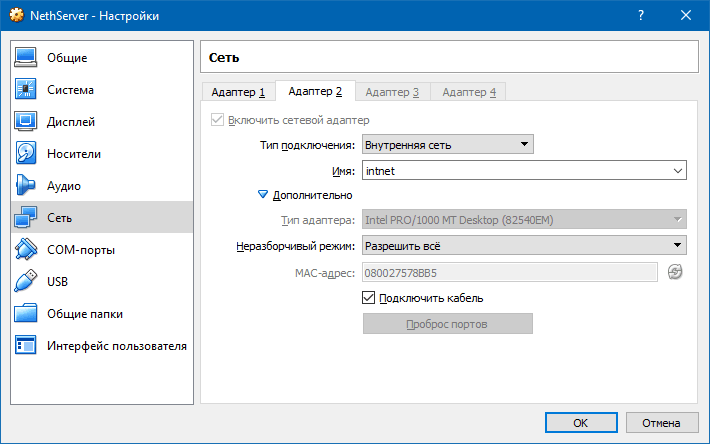Switch to the Адаптер 2 tab
710x444 pixels.
tap(315, 92)
